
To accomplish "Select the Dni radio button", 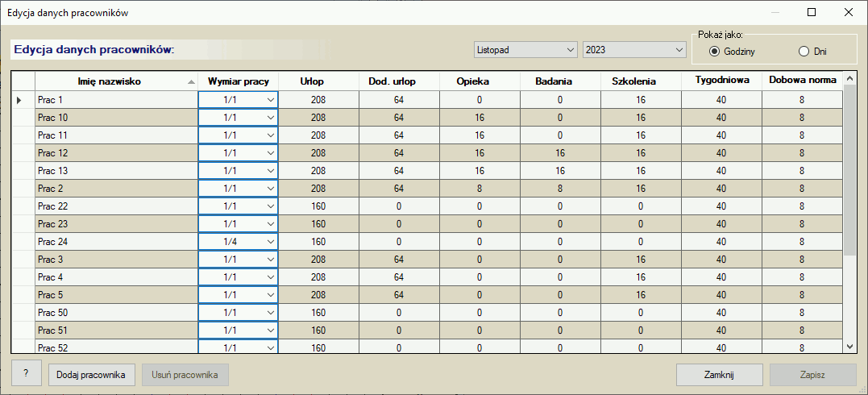I will (804, 52).
